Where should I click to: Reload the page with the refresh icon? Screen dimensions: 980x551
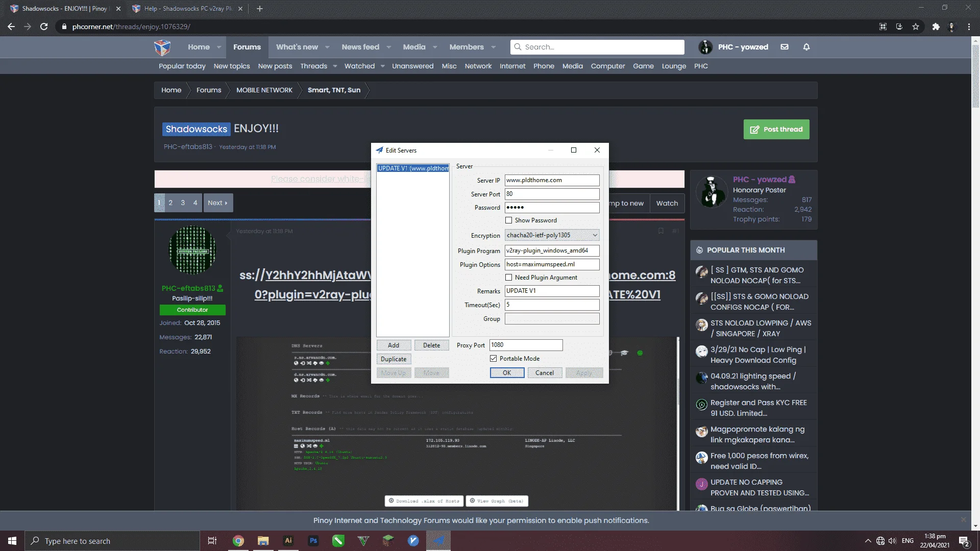[44, 27]
